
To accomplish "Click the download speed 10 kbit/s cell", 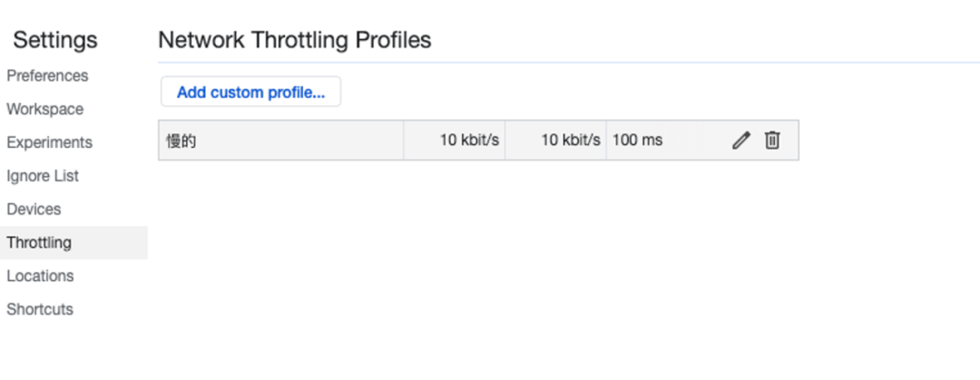I will 469,141.
